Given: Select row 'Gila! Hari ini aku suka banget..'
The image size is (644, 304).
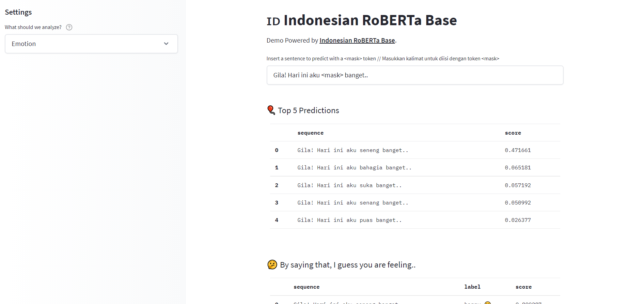Looking at the screenshot, I should point(415,185).
